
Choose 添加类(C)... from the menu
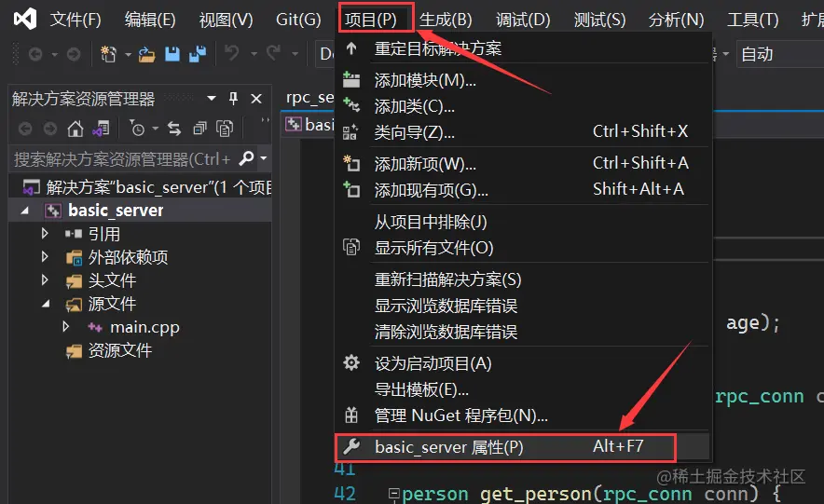pyautogui.click(x=522, y=106)
